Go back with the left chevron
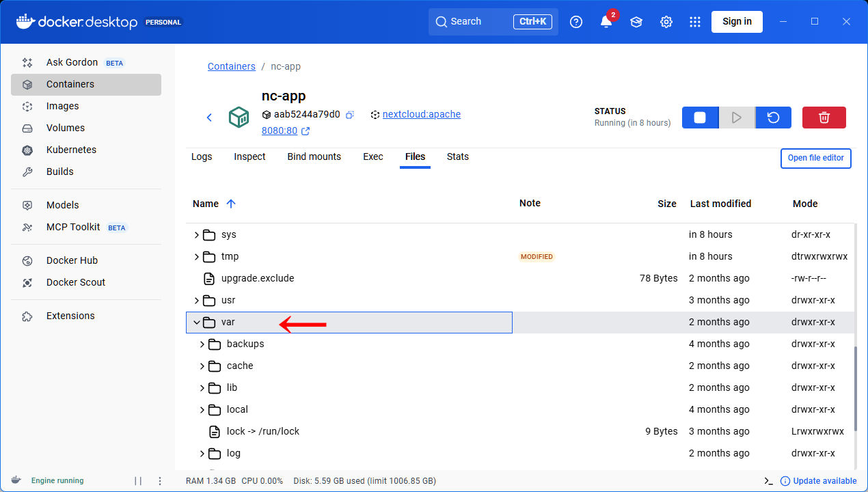Viewport: 868px width, 492px height. pos(210,118)
